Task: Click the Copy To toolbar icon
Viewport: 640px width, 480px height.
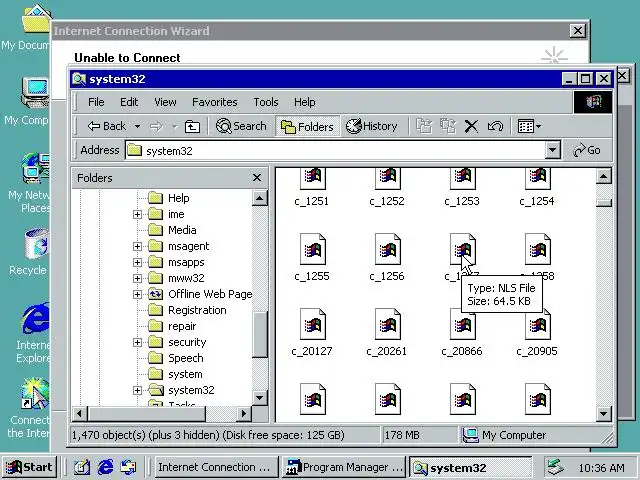Action: (x=448, y=126)
